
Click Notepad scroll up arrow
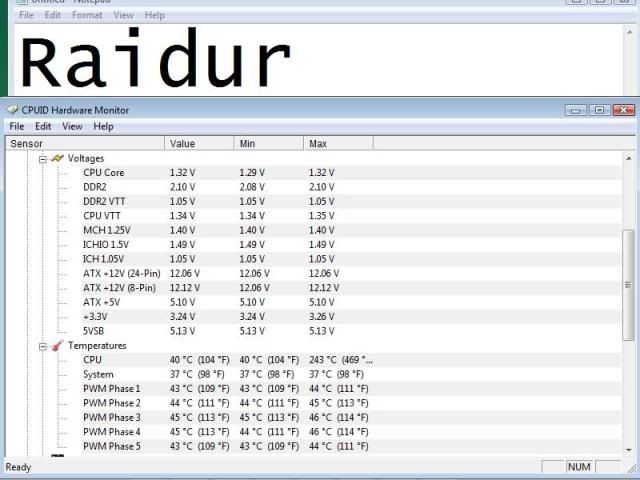(x=629, y=32)
